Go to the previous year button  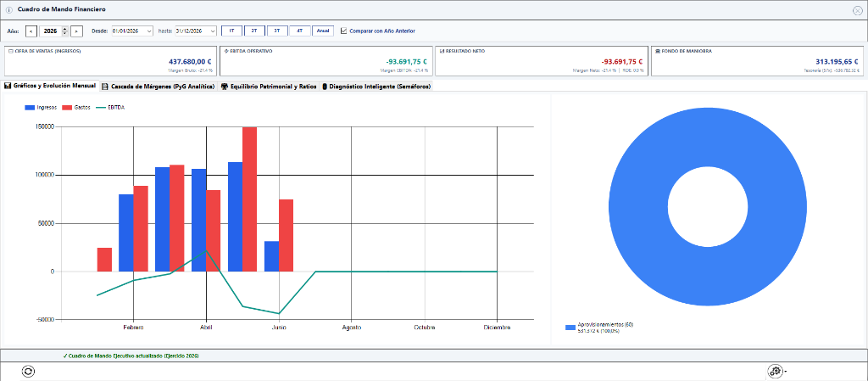coord(31,31)
